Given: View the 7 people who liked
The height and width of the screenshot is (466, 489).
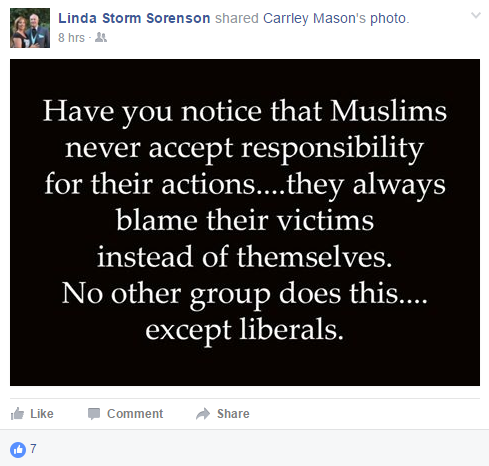Looking at the screenshot, I should click(x=33, y=449).
